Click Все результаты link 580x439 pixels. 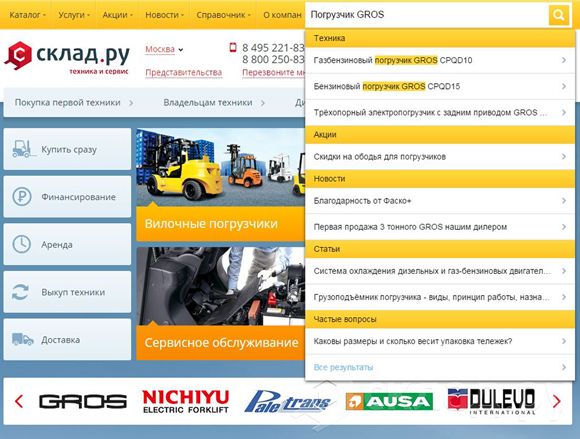(x=343, y=367)
